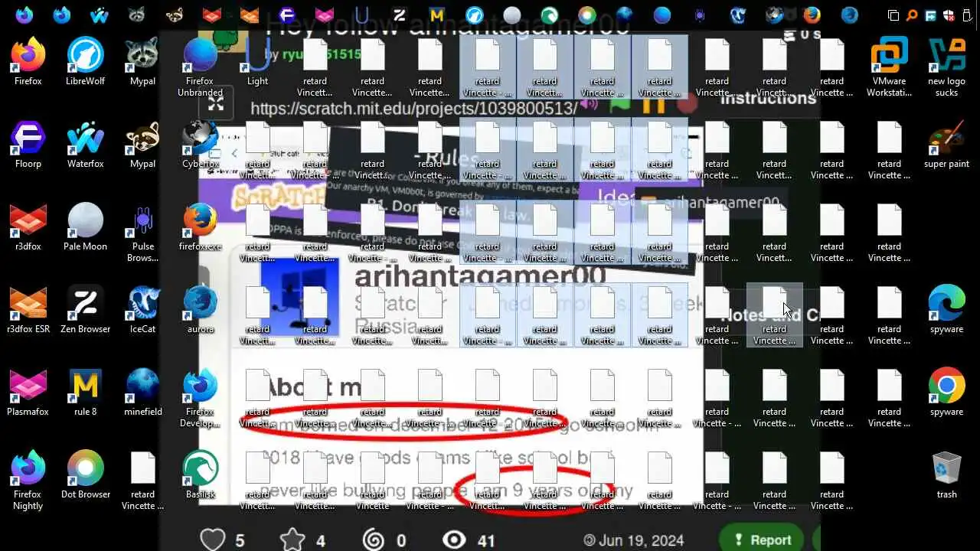The height and width of the screenshot is (551, 980).
Task: Launch the Pulse Browser desktop shortcut
Action: coord(142,233)
